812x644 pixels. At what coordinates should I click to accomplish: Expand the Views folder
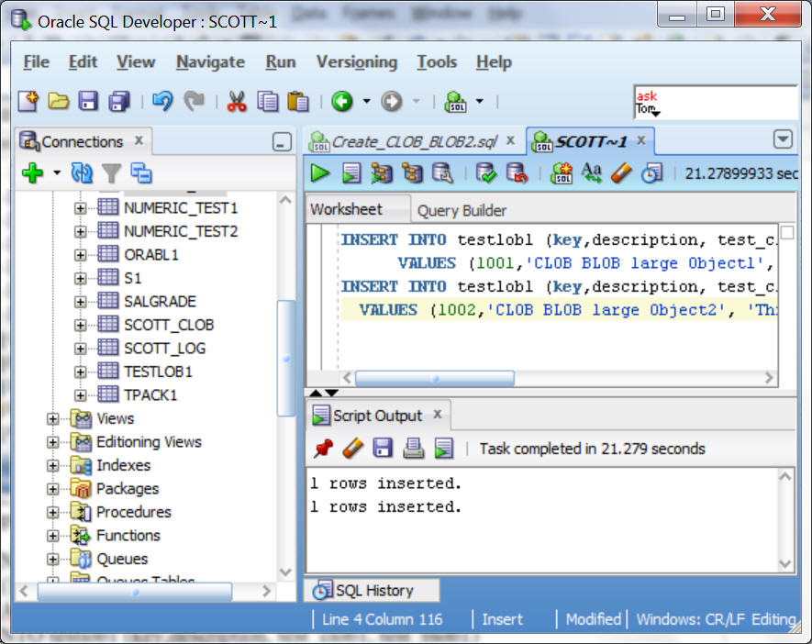coord(52,418)
